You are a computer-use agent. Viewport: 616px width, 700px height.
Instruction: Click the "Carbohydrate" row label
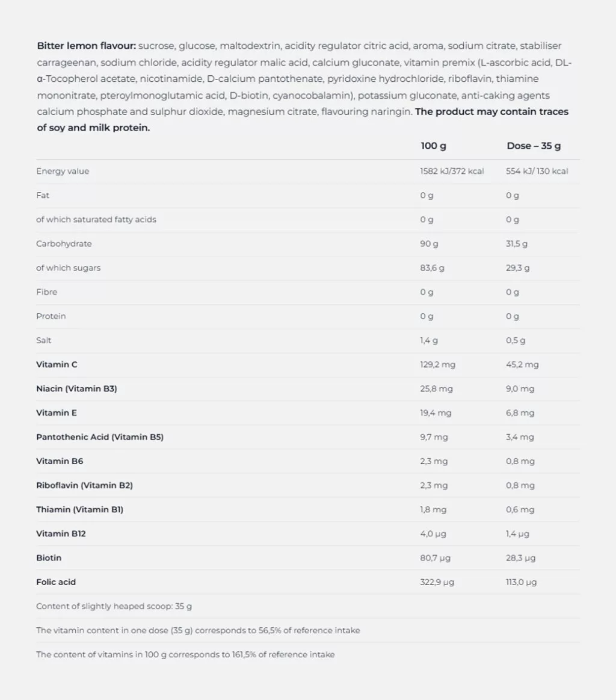(x=64, y=244)
